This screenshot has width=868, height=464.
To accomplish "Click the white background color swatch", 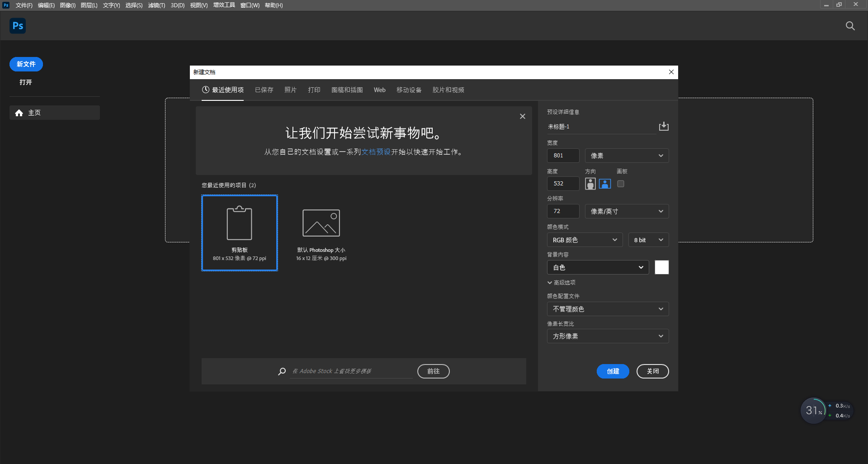I will click(x=661, y=267).
